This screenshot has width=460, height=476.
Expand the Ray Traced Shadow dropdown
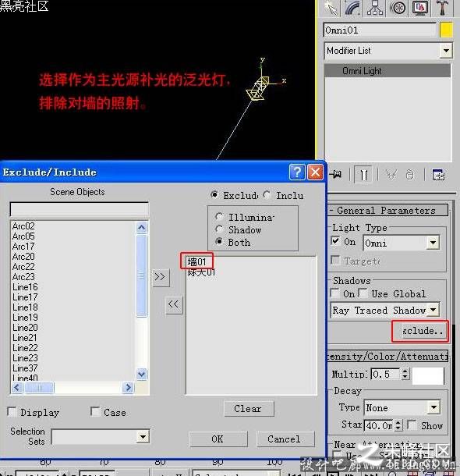pyautogui.click(x=385, y=310)
